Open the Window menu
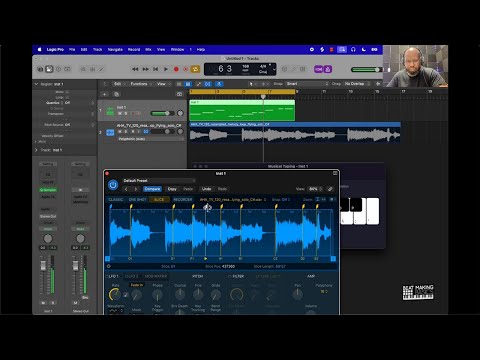The height and width of the screenshot is (360, 480). 177,49
